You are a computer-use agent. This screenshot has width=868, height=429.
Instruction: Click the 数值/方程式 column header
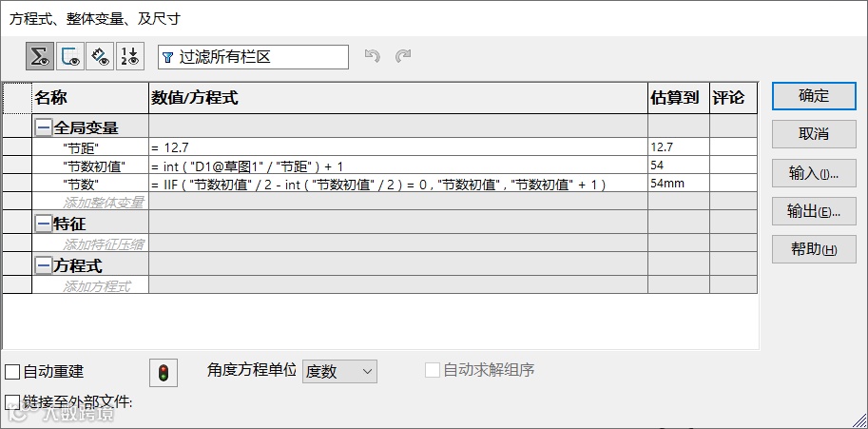click(x=398, y=99)
